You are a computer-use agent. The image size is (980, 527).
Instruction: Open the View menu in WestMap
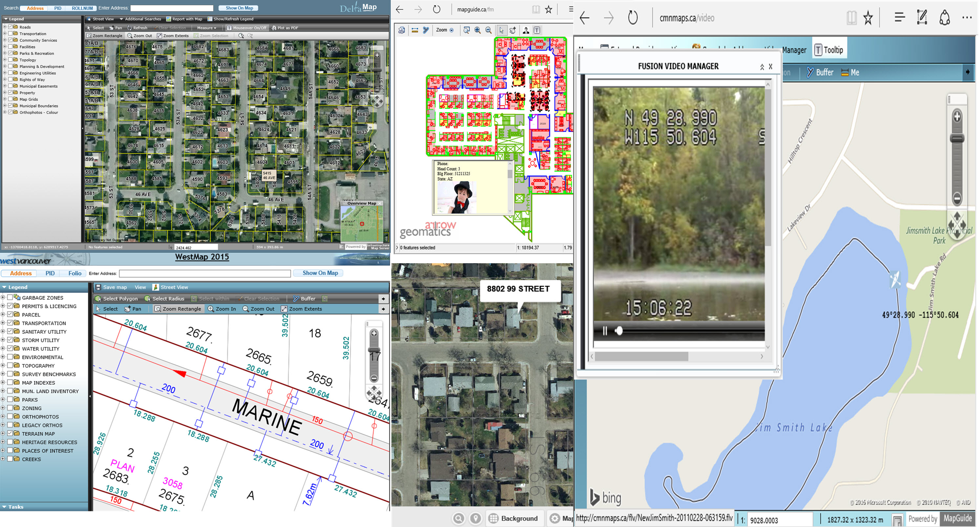(x=140, y=287)
